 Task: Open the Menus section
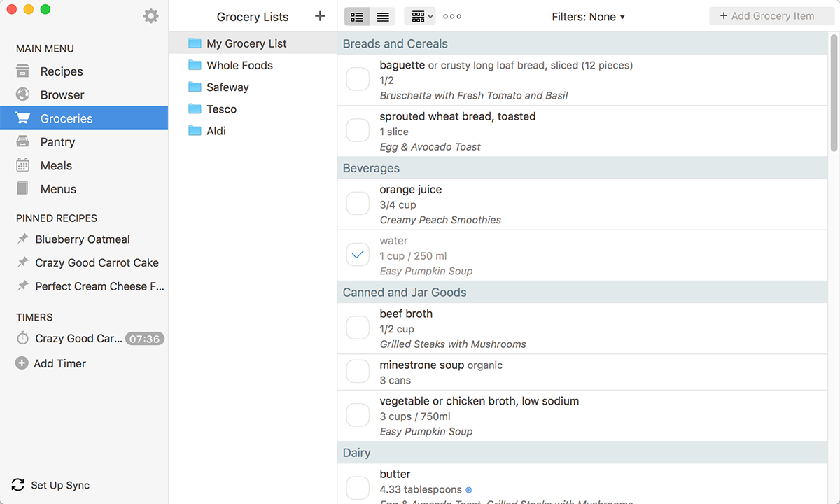pos(58,188)
